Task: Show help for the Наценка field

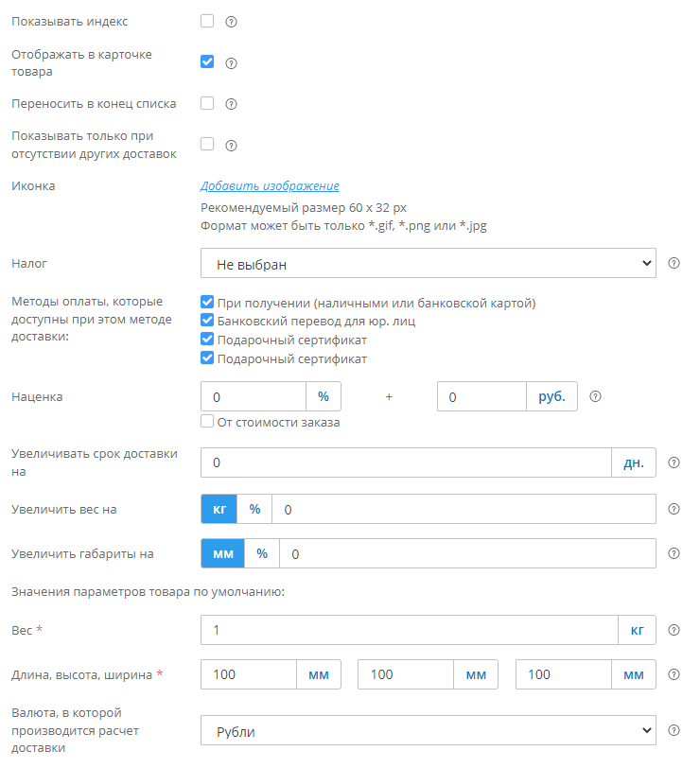Action: pyautogui.click(x=596, y=397)
